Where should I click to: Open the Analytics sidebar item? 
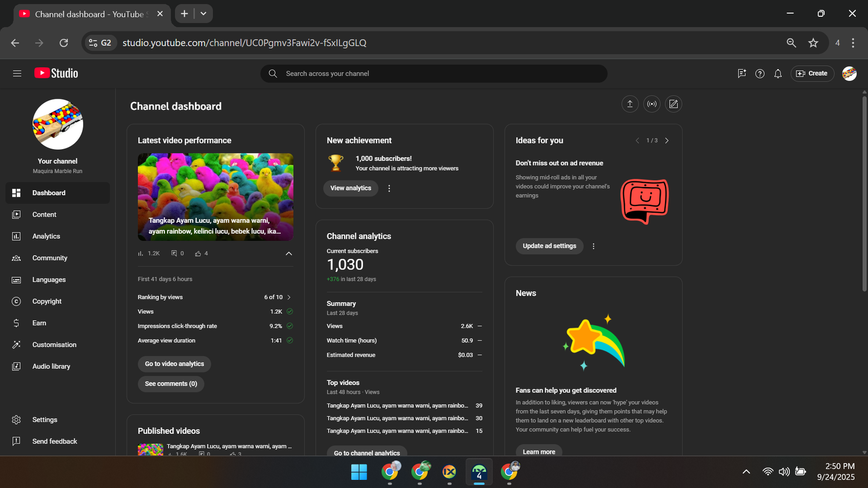(x=46, y=236)
